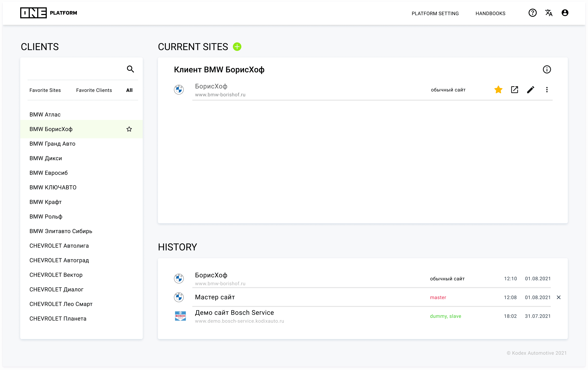This screenshot has height=370, width=588.
Task: Toggle favorite star for BMW БорисХоф client
Action: [x=129, y=129]
